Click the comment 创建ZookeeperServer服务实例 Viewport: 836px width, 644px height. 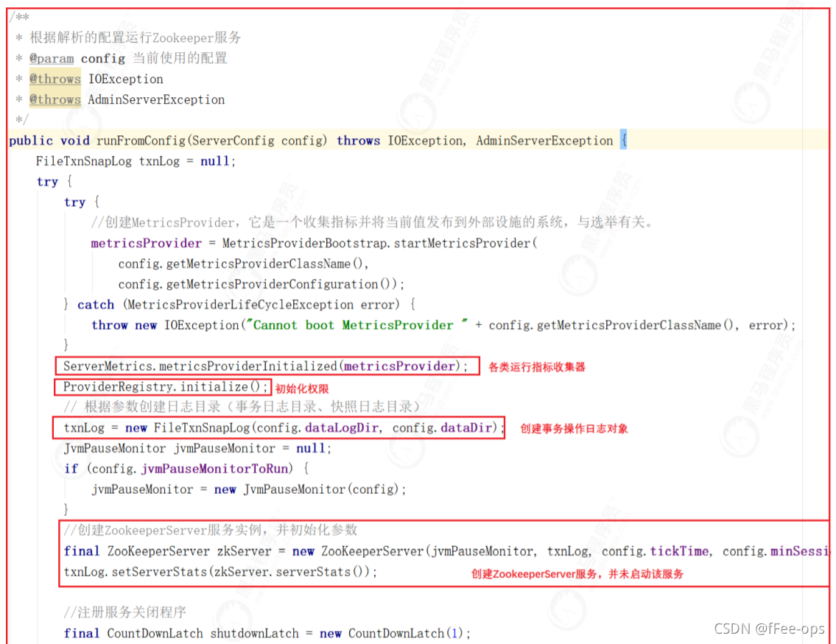[211, 530]
